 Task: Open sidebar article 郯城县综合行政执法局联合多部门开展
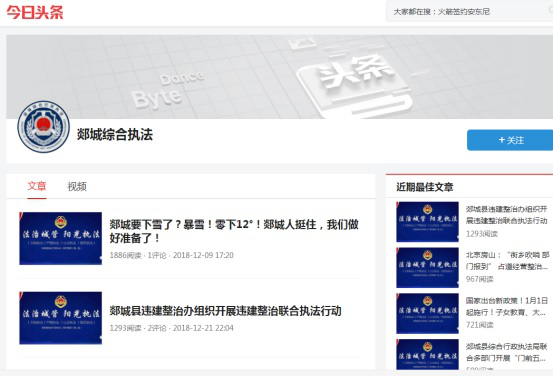pos(506,352)
